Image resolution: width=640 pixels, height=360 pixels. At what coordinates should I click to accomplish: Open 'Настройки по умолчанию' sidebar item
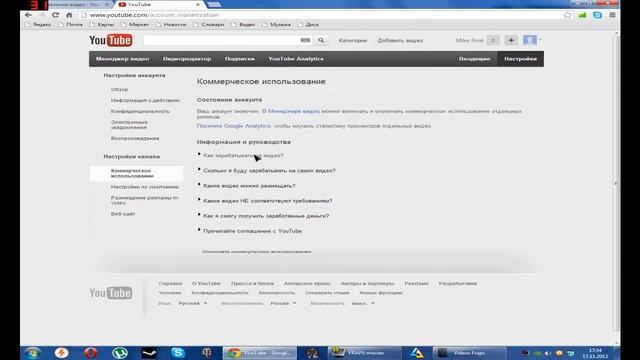click(144, 187)
